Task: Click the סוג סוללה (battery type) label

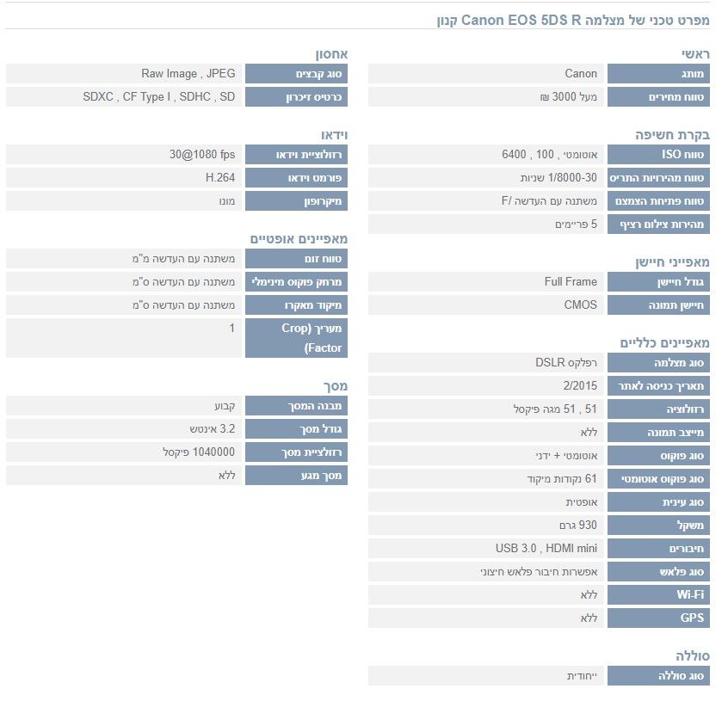Action: (658, 676)
